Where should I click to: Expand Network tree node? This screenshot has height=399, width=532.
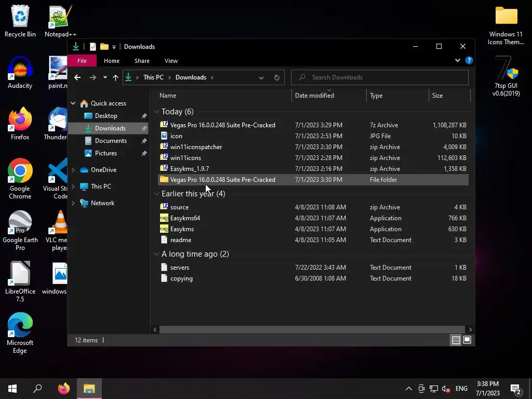[x=73, y=203]
